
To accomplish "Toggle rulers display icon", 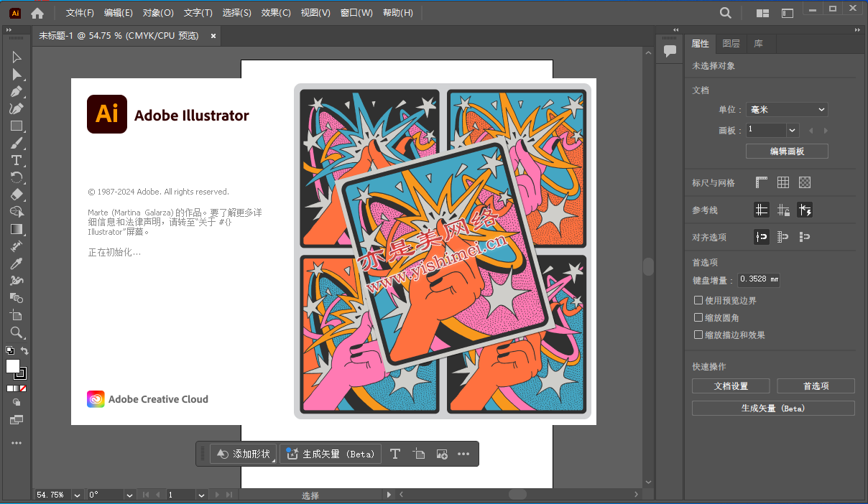I will (x=762, y=182).
